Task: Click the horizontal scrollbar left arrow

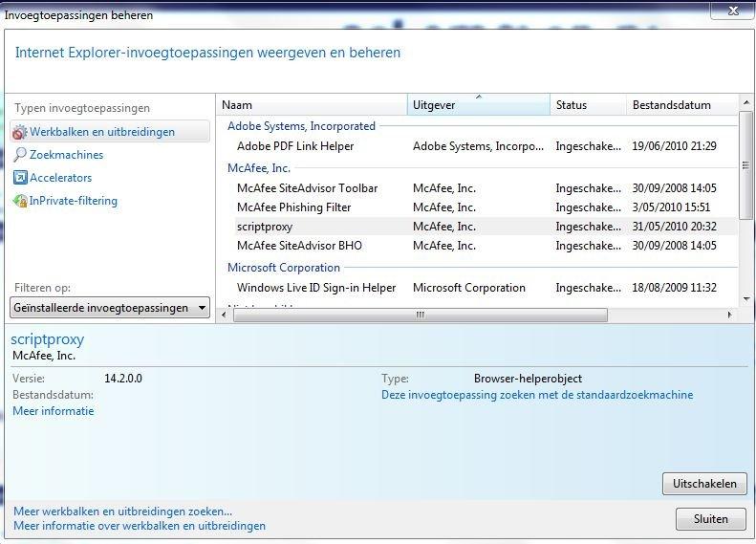Action: click(x=224, y=315)
